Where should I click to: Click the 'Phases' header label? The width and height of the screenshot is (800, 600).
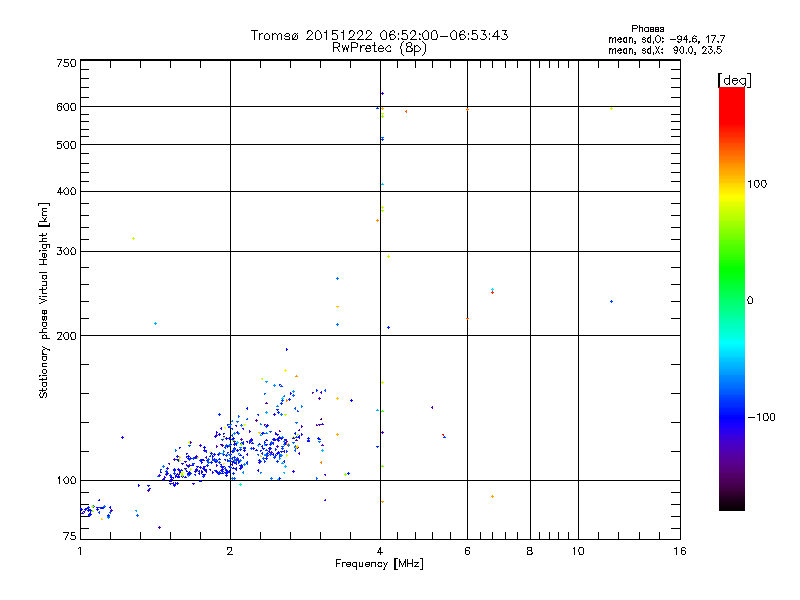[x=647, y=29]
